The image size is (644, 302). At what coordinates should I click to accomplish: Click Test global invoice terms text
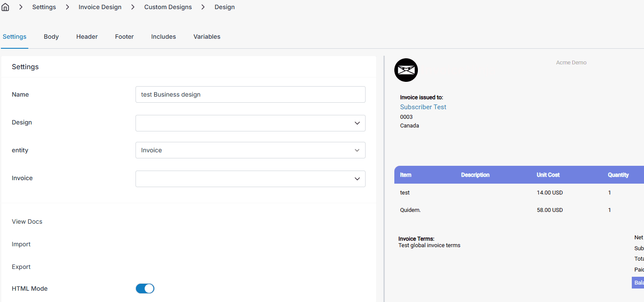429,245
